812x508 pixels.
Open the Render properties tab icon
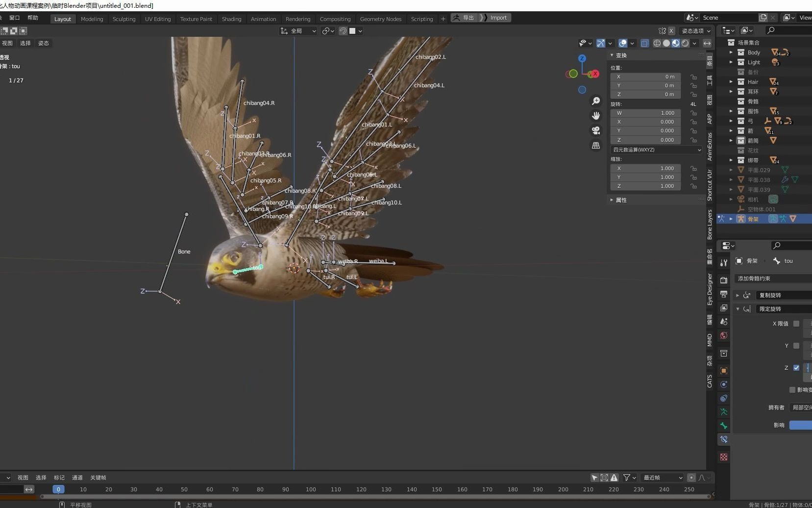point(724,280)
